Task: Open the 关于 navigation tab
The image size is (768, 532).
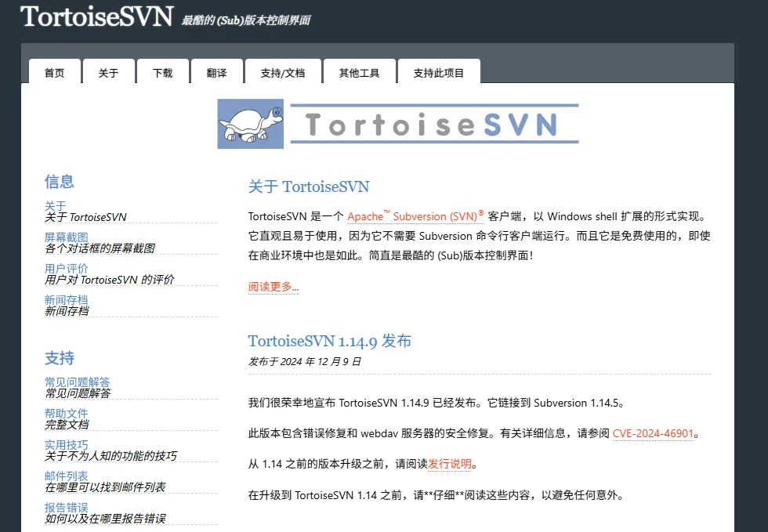Action: (108, 73)
